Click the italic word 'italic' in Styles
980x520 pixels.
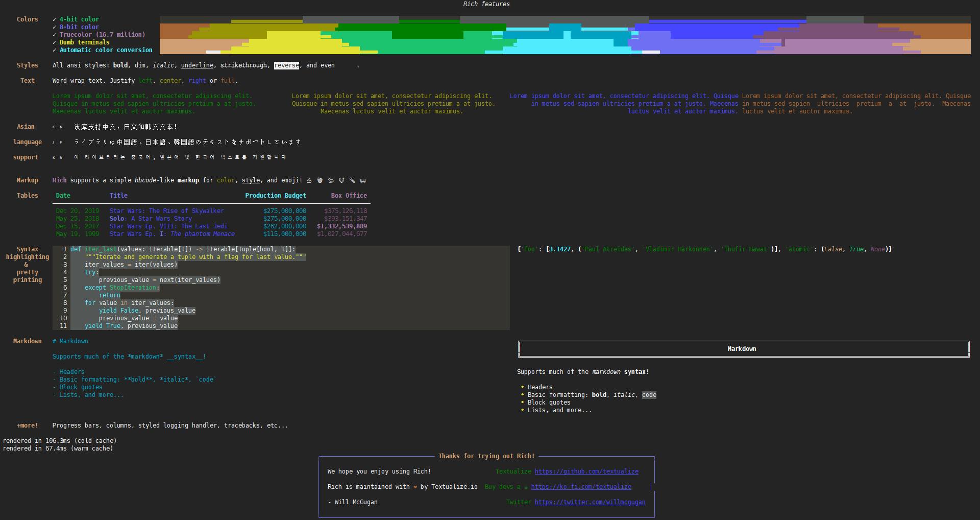click(163, 65)
